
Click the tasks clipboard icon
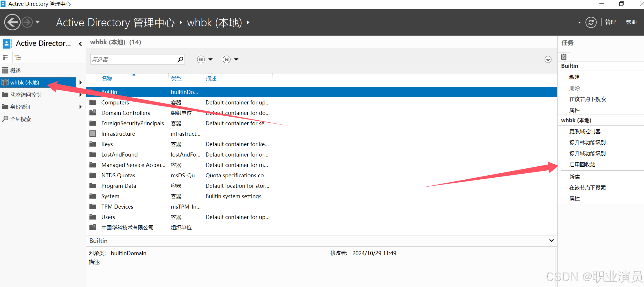(564, 57)
